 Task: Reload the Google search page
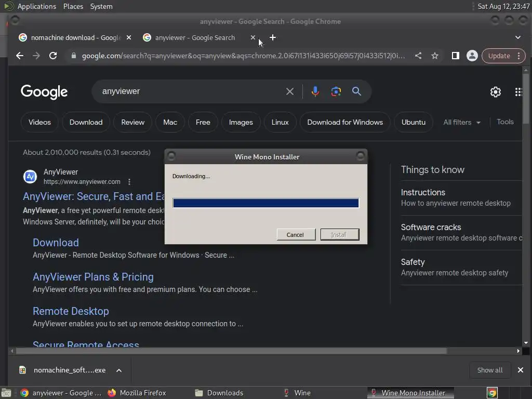point(53,56)
